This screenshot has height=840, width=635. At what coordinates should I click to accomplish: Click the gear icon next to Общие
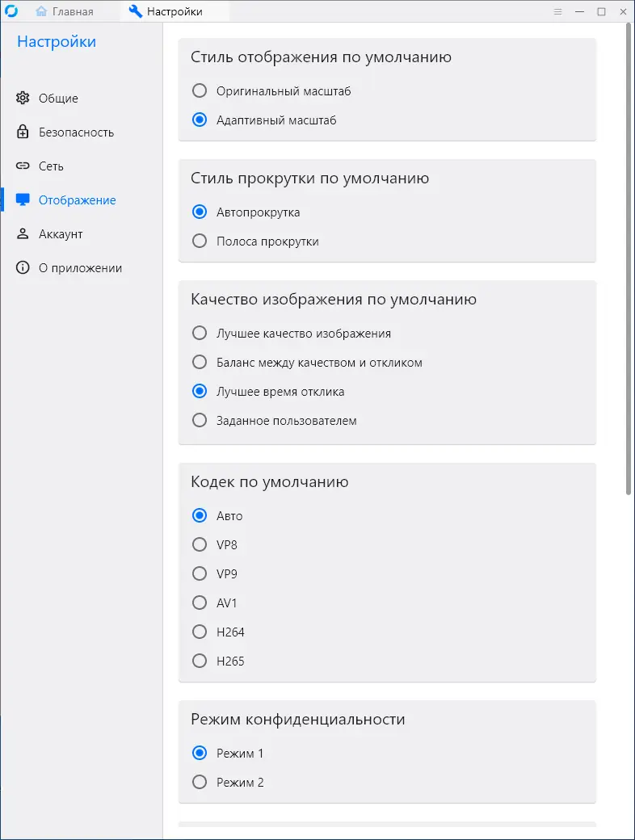23,99
